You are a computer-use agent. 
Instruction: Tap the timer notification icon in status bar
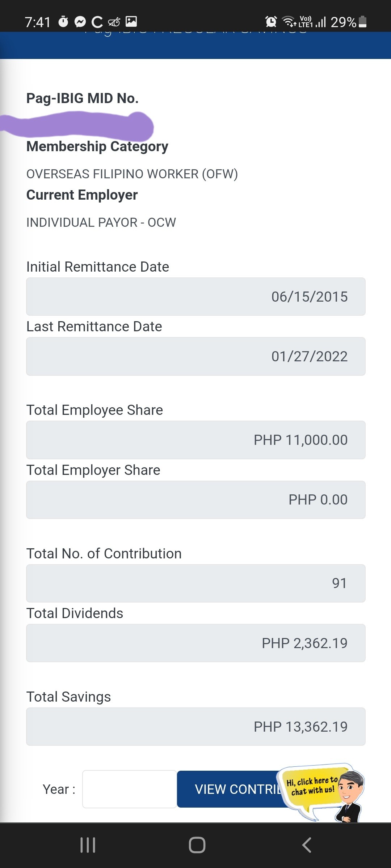point(63,22)
